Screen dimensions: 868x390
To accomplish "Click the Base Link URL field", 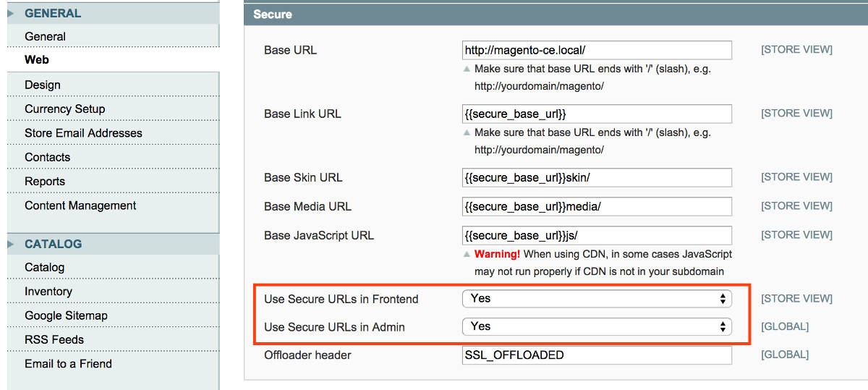I will tap(597, 114).
